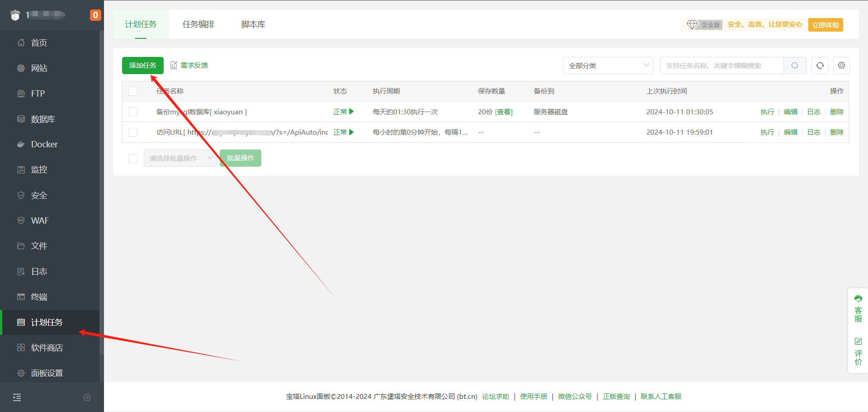Open the table settings gear icon
The width and height of the screenshot is (868, 412).
(x=841, y=66)
